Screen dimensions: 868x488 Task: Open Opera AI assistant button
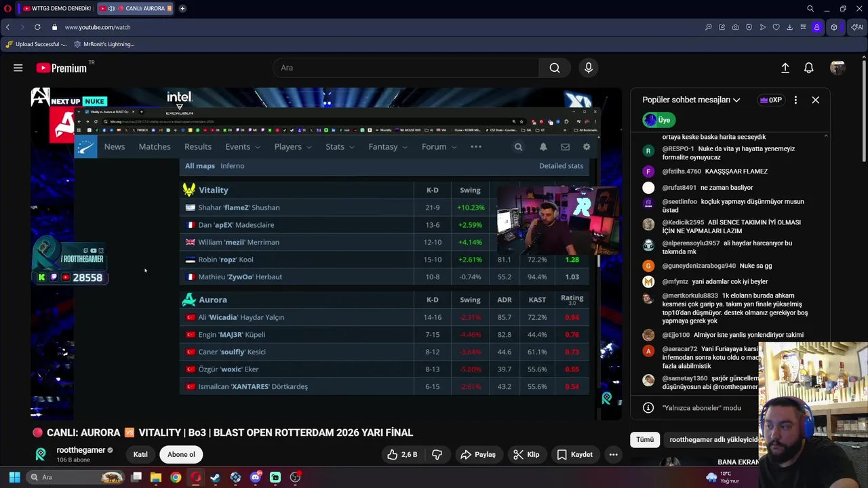(x=857, y=27)
